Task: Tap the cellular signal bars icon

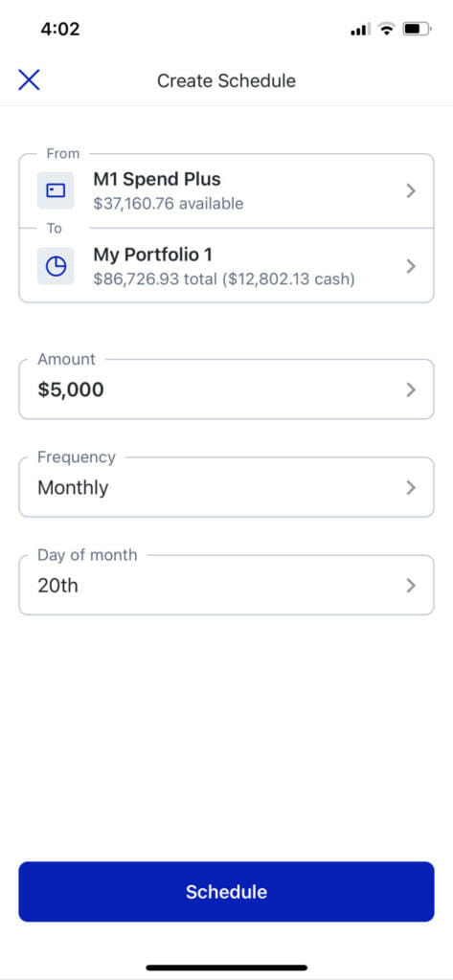Action: [x=360, y=30]
